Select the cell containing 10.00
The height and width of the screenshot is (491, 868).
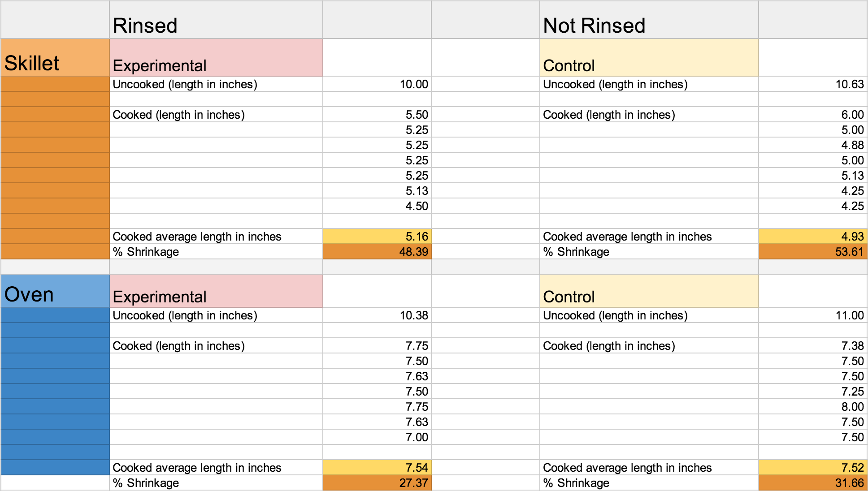(377, 84)
